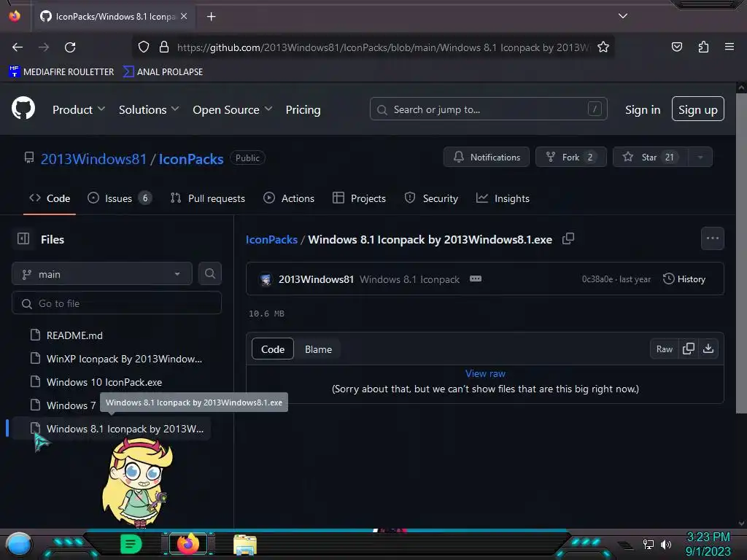Click the search files magnifier button
This screenshot has height=560, width=747.
pyautogui.click(x=209, y=273)
